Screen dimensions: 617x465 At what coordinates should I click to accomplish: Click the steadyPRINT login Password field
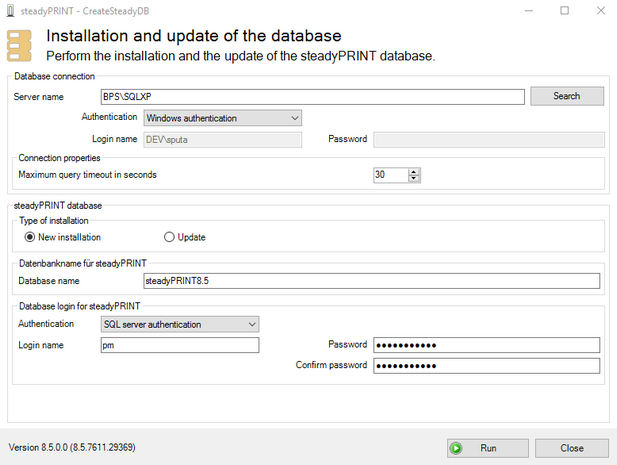pyautogui.click(x=487, y=345)
